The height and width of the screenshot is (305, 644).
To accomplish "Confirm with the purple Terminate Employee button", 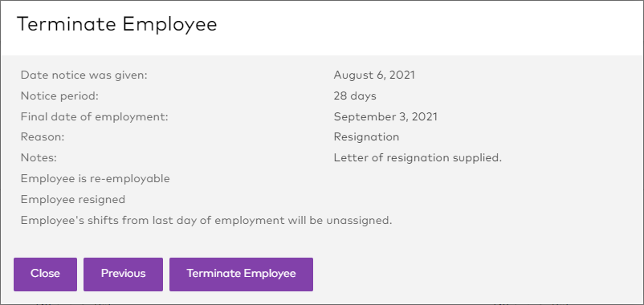I will coord(241,274).
